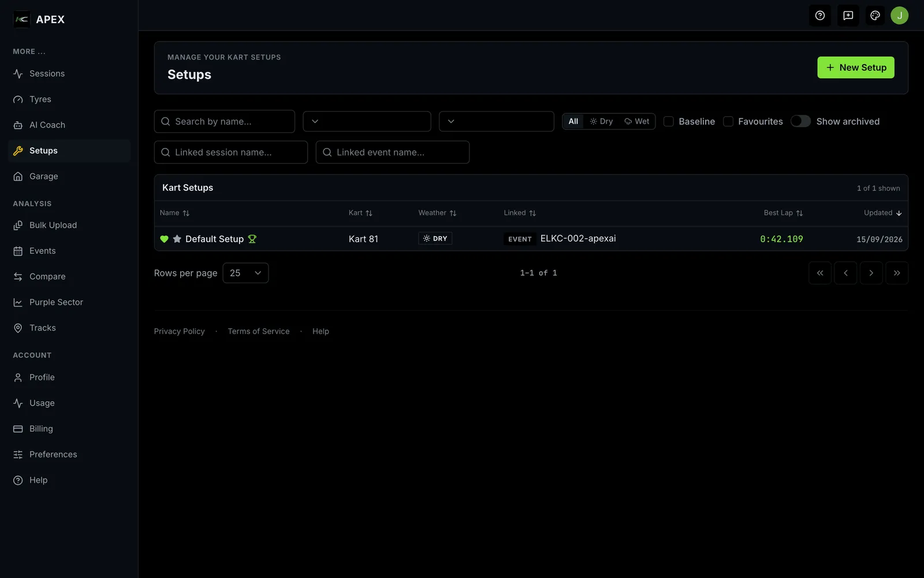
Task: Enable the Favourites checkbox
Action: 728,121
